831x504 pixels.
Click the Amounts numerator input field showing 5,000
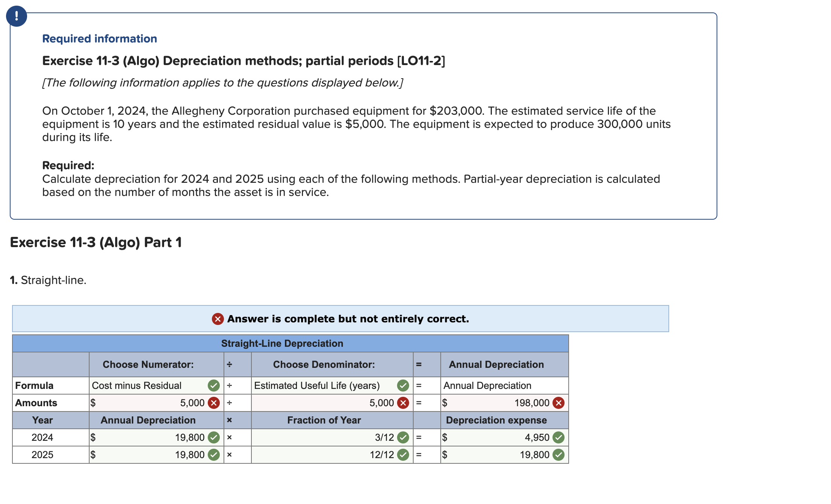tap(151, 403)
